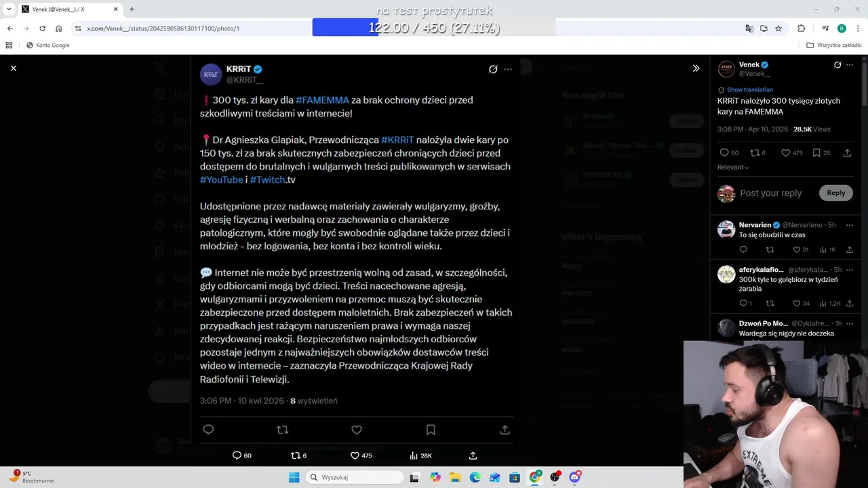Select the Venek / X browser tab
The image size is (868, 488).
(x=69, y=9)
